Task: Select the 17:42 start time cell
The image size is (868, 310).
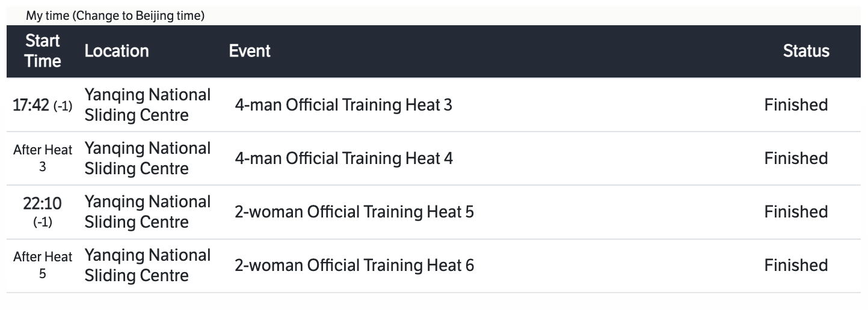Action: tap(43, 105)
